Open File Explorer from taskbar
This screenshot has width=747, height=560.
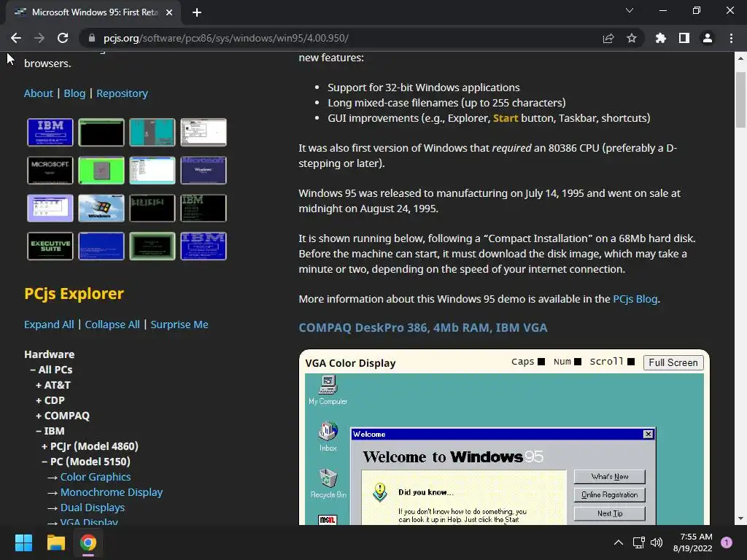pyautogui.click(x=55, y=542)
